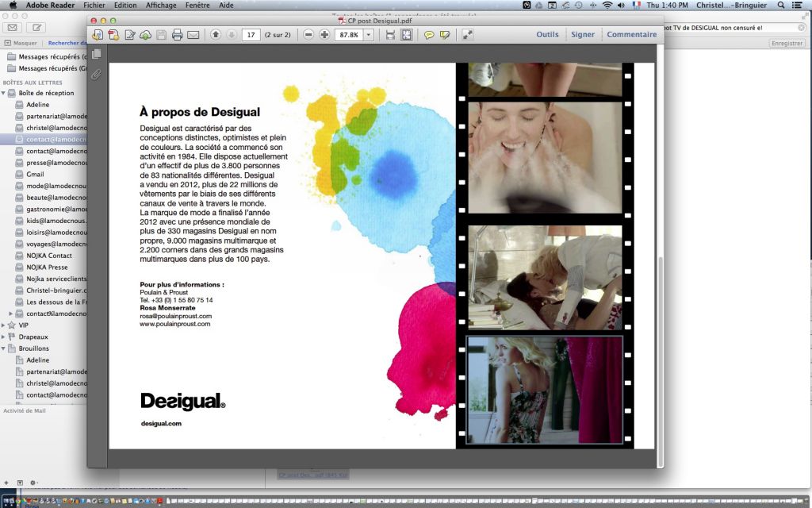Open the Notification Center list icon
The width and height of the screenshot is (812, 508).
click(798, 6)
